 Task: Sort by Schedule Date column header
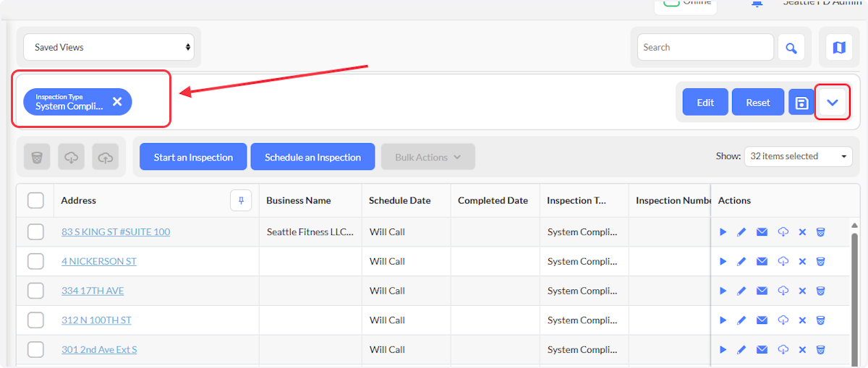pyautogui.click(x=400, y=200)
